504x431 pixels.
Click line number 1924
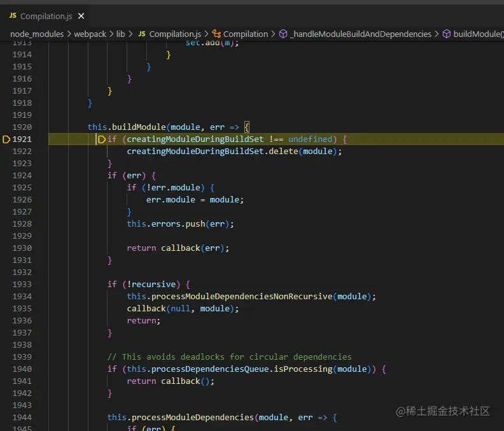point(22,176)
